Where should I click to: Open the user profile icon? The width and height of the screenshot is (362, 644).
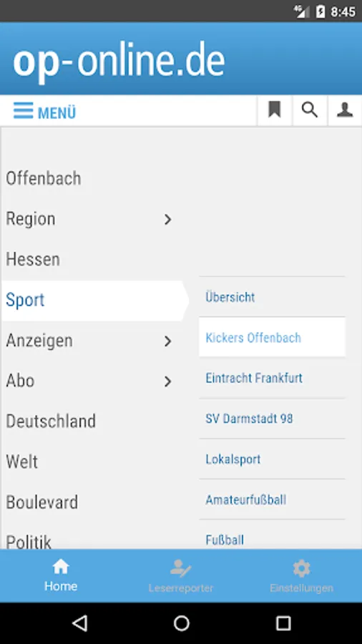tap(345, 110)
